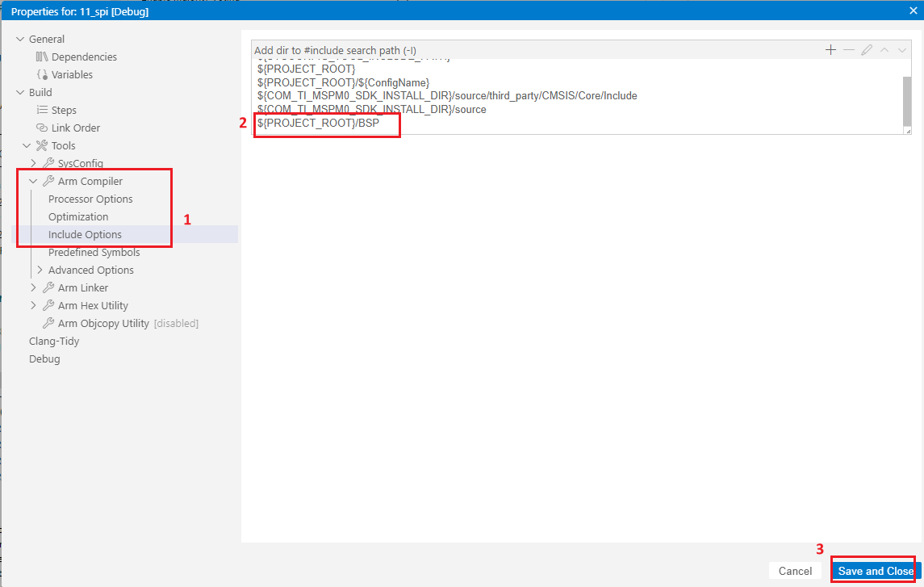Select the plain ${PROJECT_ROOT} path entry
924x587 pixels.
coord(307,69)
